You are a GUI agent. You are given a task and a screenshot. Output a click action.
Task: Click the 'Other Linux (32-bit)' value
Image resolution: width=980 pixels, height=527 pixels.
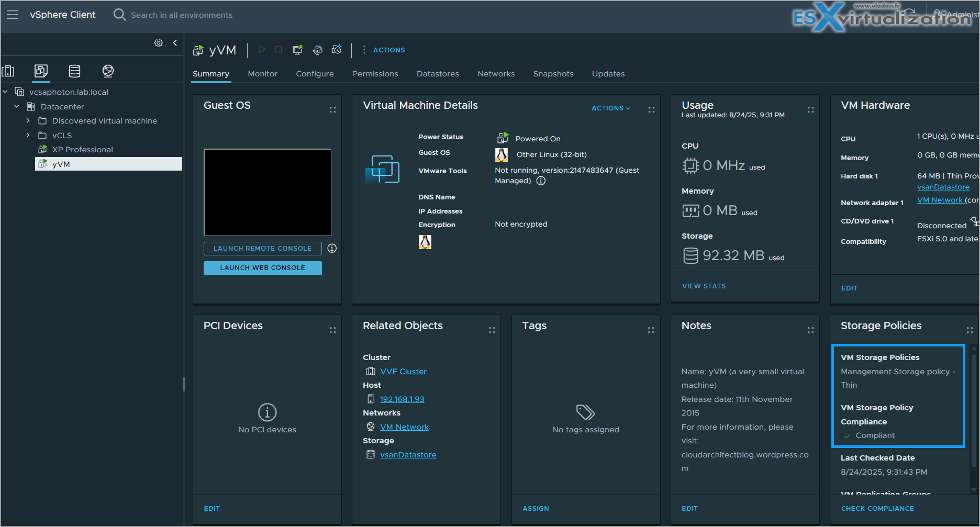[551, 154]
